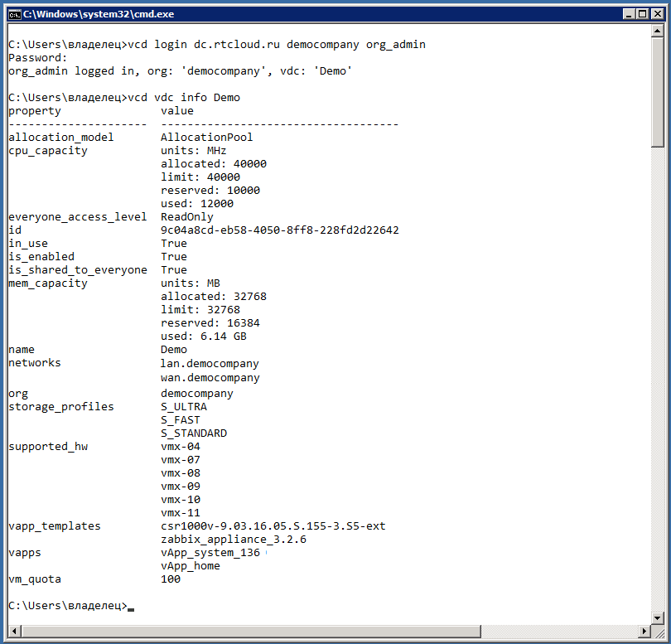This screenshot has width=671, height=644.
Task: Click the horizontal scrollbar track
Action: tap(331, 632)
